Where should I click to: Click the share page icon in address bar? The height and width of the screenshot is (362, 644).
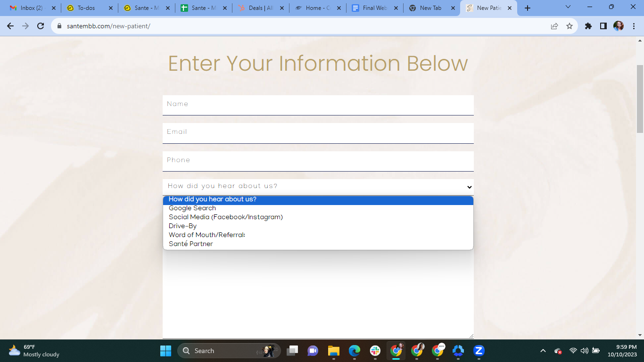[x=554, y=26]
